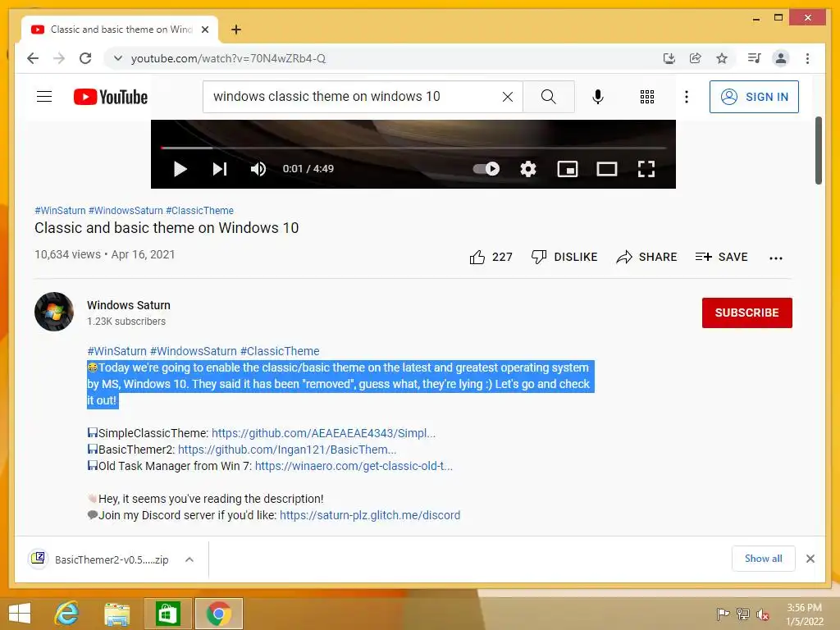Start voice search with the microphone
Screen dimensions: 840x630
(598, 97)
